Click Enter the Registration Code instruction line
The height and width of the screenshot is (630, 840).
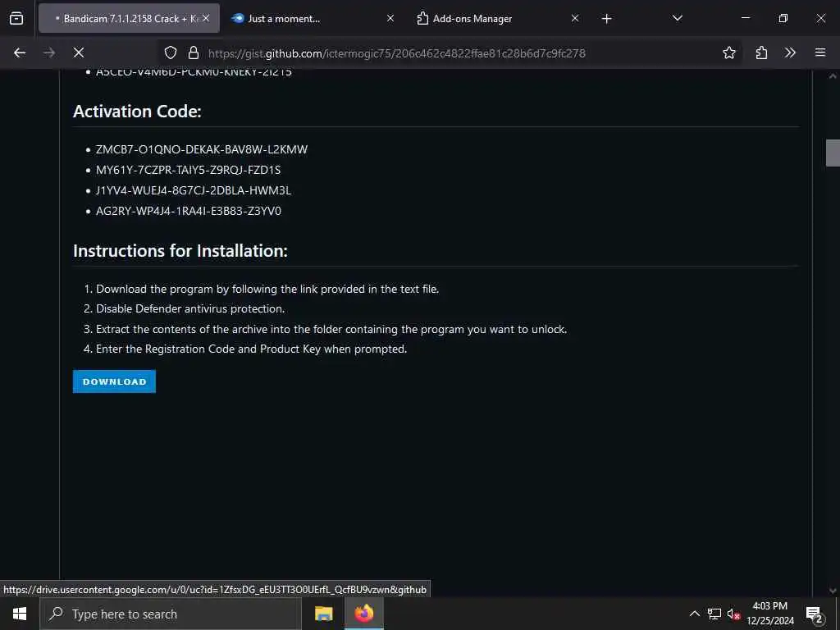[x=251, y=349]
